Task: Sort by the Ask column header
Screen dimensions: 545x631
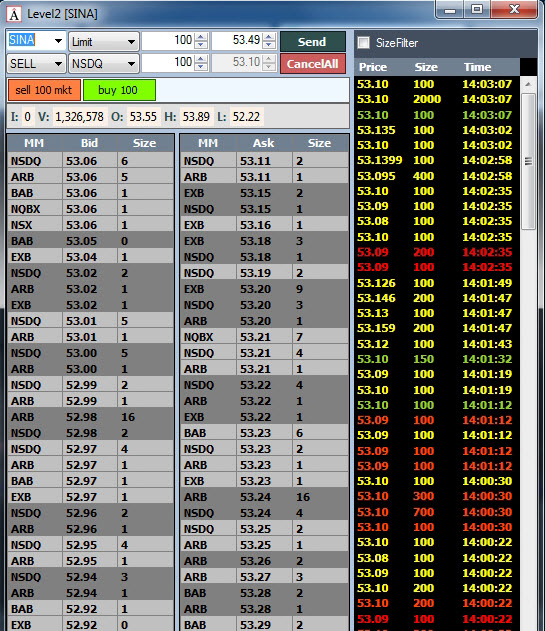Action: [264, 143]
